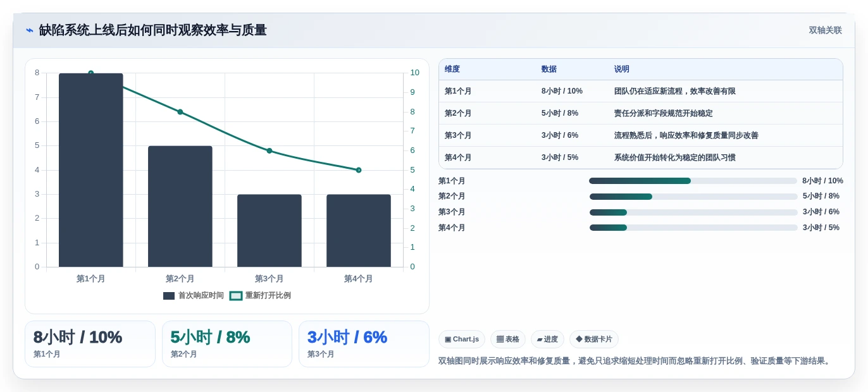Click the text 责任分派和字段规范开始稳定
Viewport: 868px width, 392px height.
[x=664, y=113]
